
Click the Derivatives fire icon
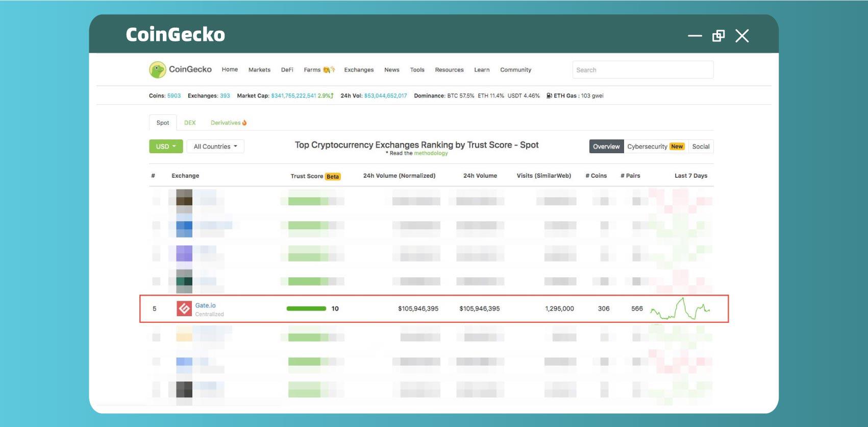coord(244,123)
